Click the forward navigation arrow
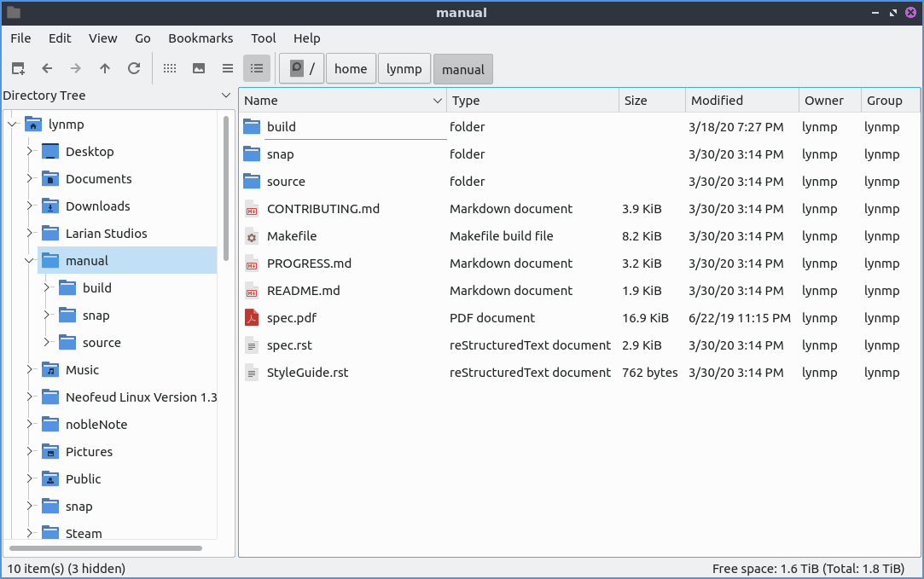The height and width of the screenshot is (579, 924). [x=76, y=69]
